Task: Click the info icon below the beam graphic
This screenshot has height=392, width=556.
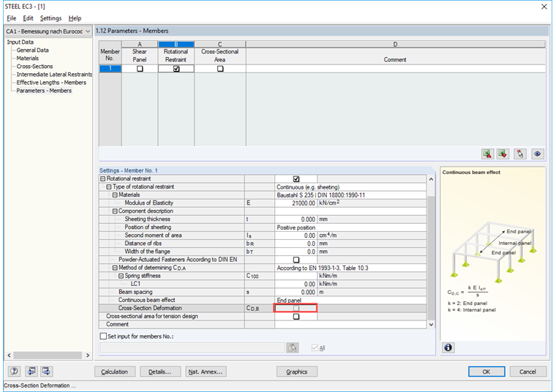Action: tap(448, 347)
